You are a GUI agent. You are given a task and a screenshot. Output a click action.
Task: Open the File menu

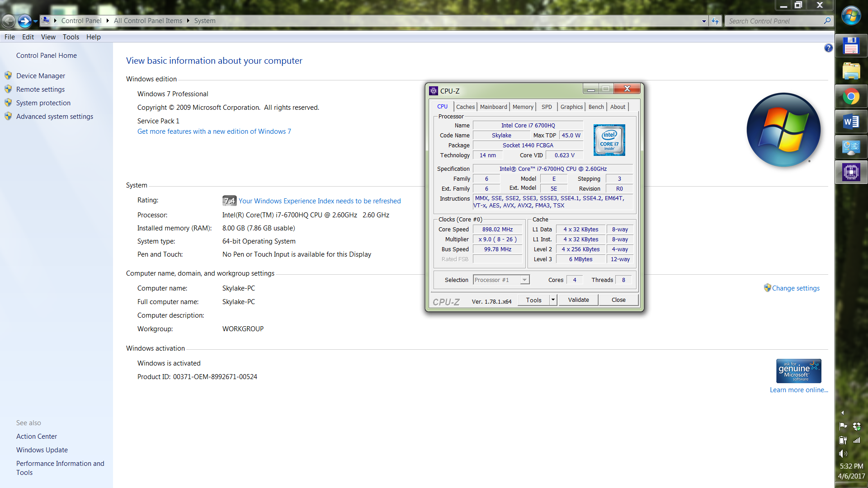pos(9,37)
